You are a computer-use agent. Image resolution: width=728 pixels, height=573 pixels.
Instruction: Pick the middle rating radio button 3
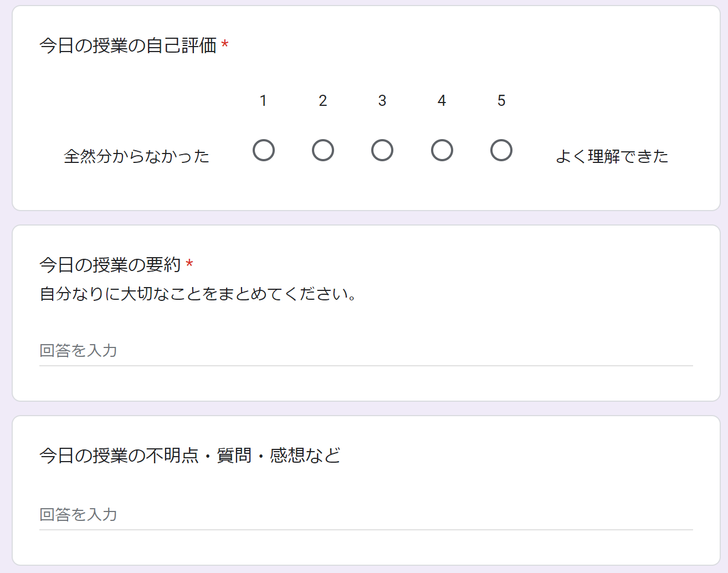click(x=382, y=150)
